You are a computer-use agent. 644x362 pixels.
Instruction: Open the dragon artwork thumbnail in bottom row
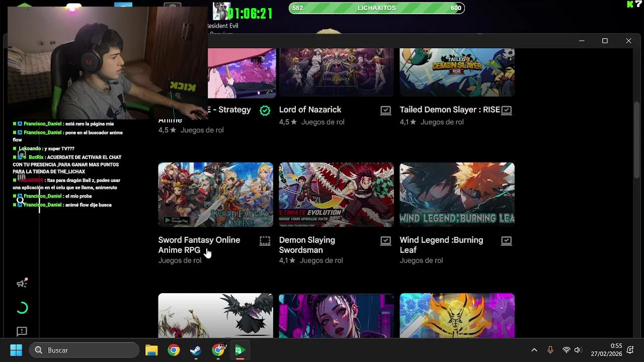216,316
